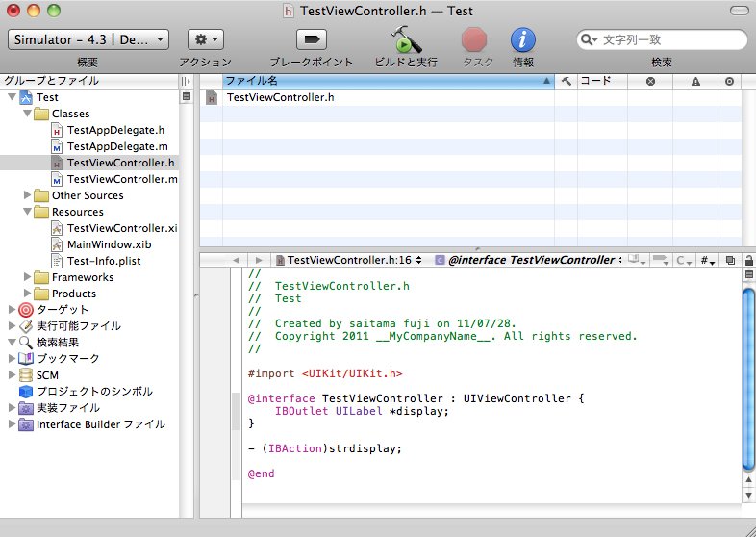The width and height of the screenshot is (756, 537).
Task: Collapse the Classes folder
Action: tap(28, 114)
